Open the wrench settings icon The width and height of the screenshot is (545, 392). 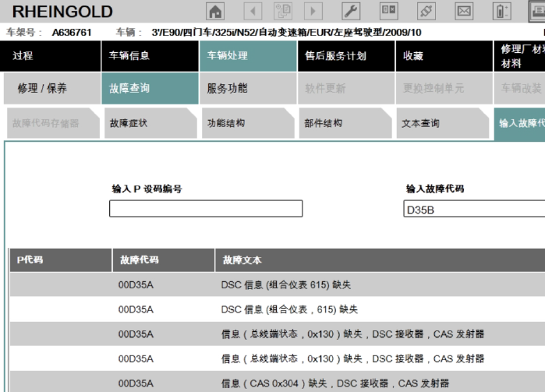pos(351,11)
